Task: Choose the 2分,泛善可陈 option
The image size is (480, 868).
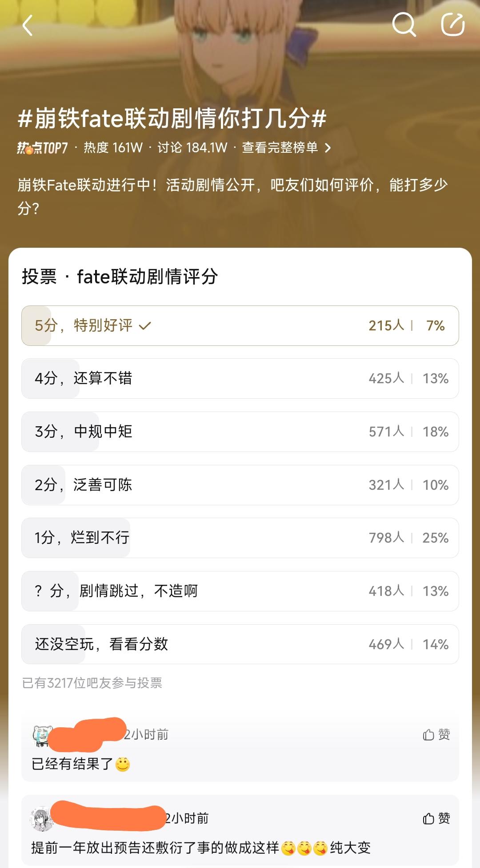Action: pos(240,485)
